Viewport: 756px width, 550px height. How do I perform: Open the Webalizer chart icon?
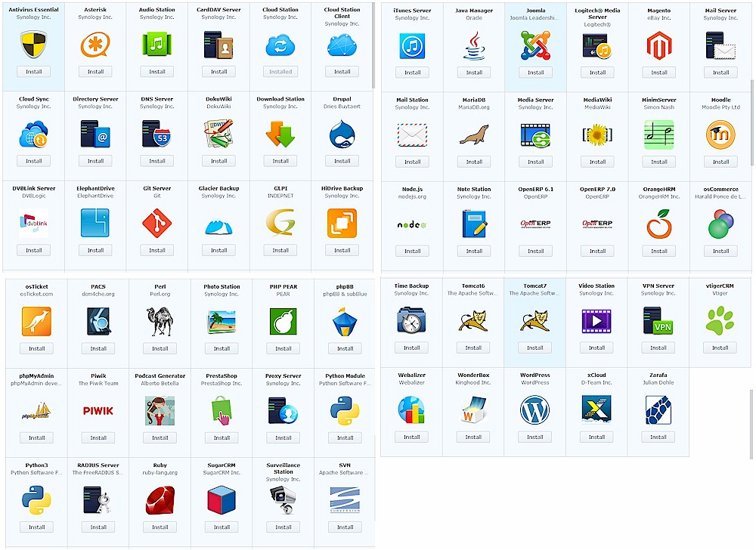point(412,409)
